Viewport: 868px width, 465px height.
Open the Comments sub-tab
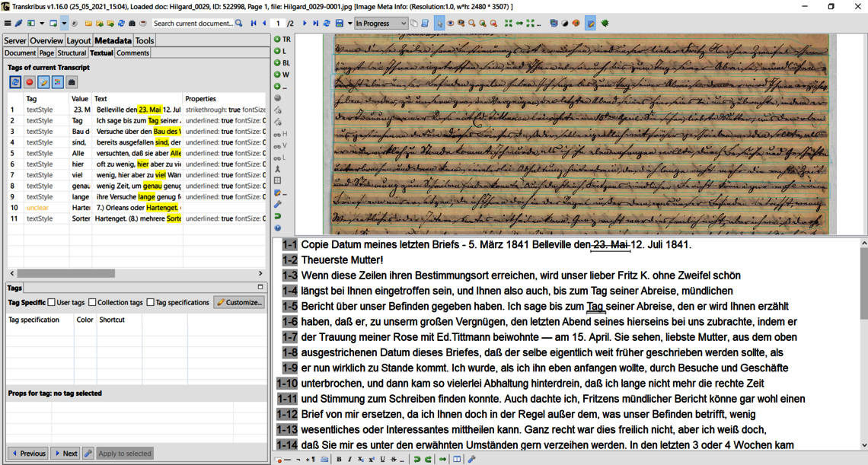(x=132, y=53)
